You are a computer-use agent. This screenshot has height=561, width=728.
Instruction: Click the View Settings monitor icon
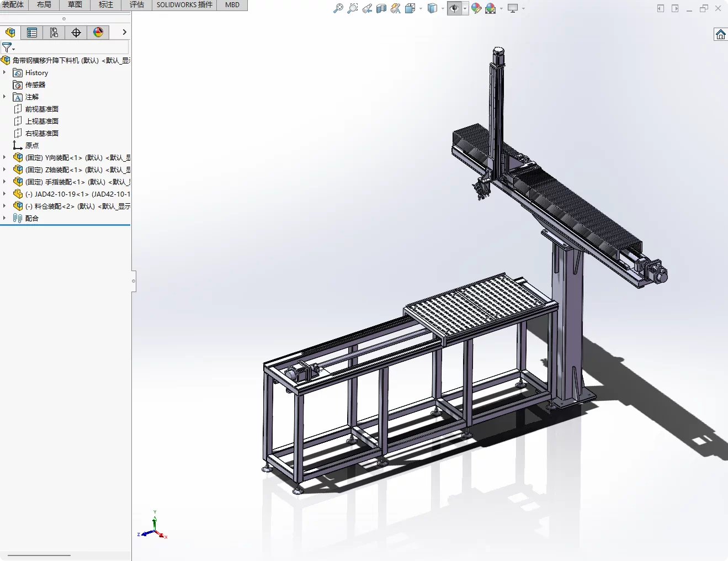pos(513,8)
